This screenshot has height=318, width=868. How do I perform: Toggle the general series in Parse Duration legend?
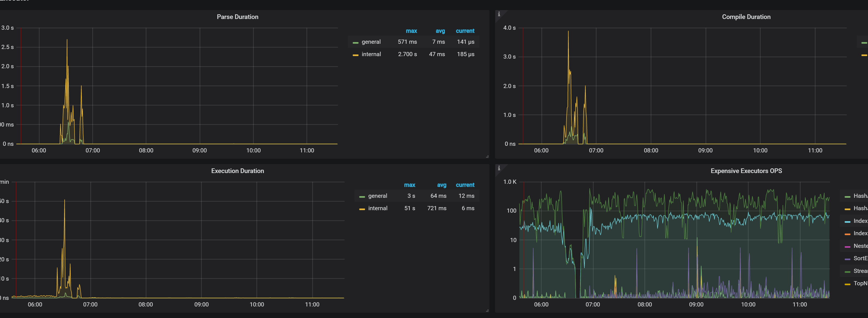coord(371,42)
